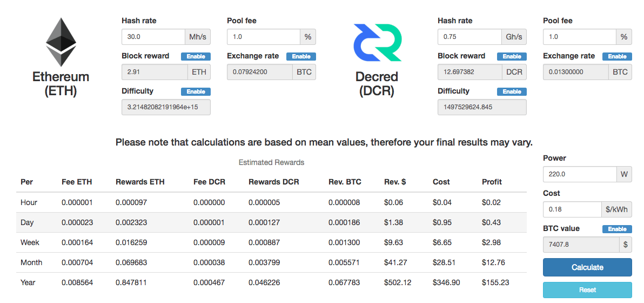Click the Ethereum block reward 2.91 field
The image size is (644, 303).
[155, 72]
